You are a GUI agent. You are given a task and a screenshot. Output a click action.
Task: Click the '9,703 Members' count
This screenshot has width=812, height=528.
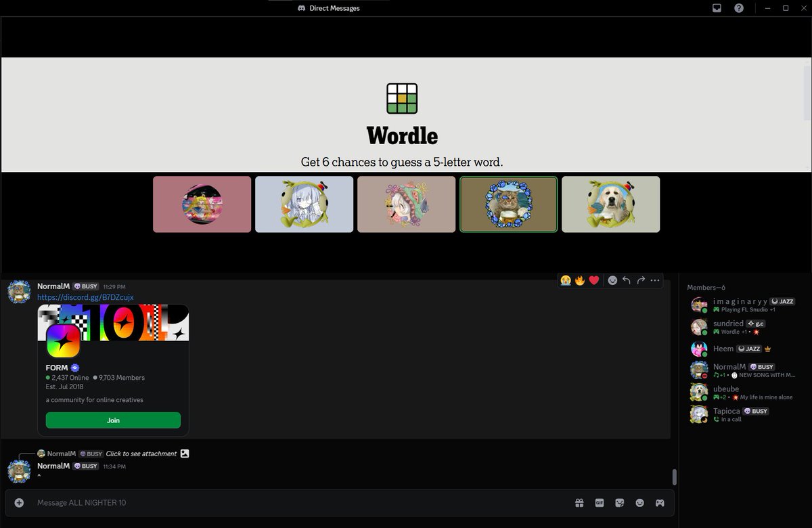tap(122, 378)
